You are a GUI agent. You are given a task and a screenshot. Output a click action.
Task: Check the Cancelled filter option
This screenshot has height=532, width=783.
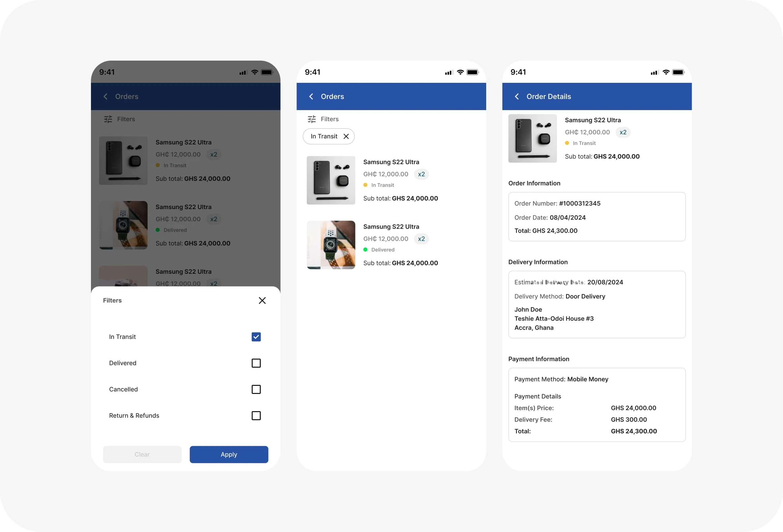click(x=256, y=389)
